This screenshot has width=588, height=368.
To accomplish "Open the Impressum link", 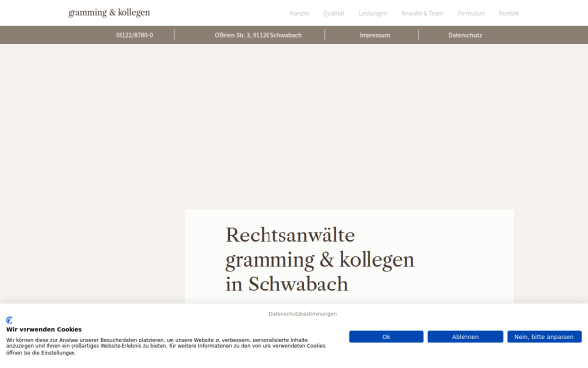I will [374, 35].
